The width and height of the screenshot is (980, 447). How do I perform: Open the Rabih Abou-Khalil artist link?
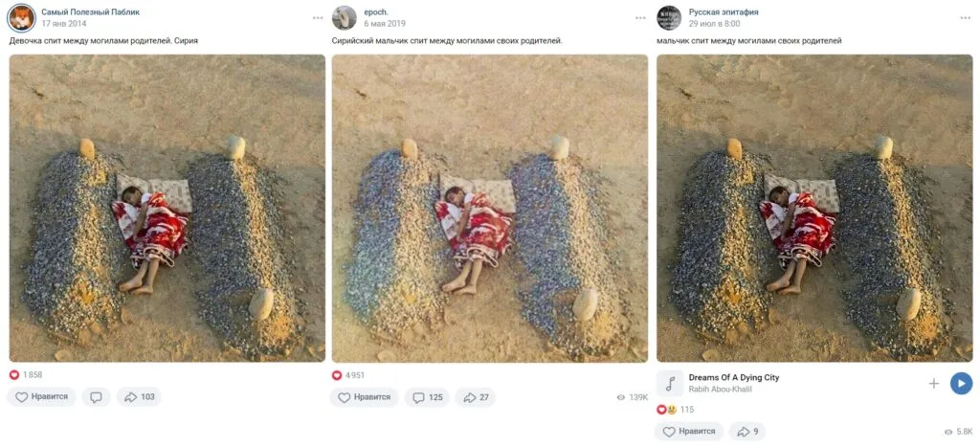(x=722, y=391)
